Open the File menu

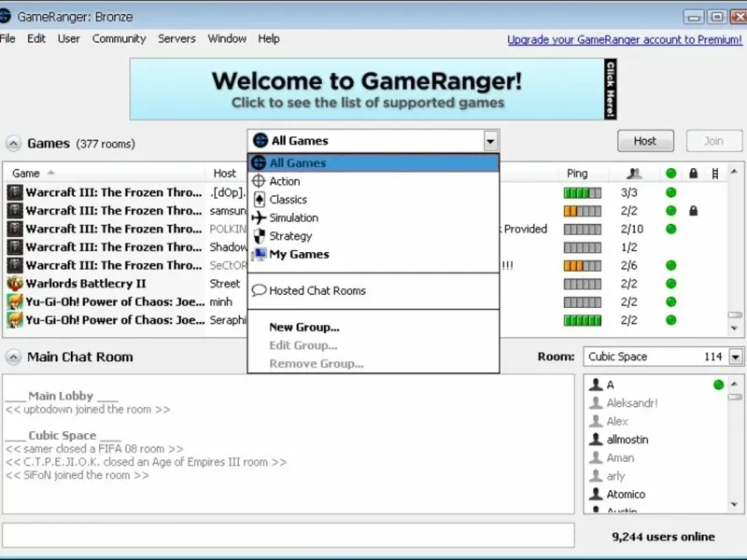7,38
